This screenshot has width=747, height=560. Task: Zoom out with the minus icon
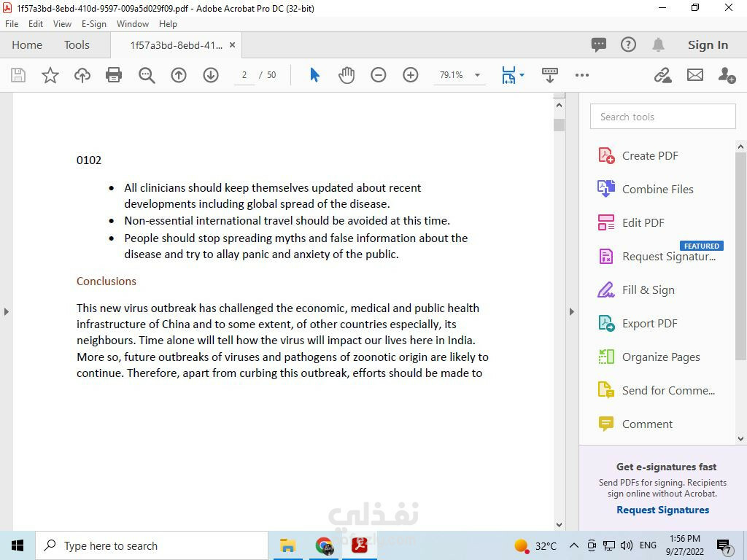[379, 75]
